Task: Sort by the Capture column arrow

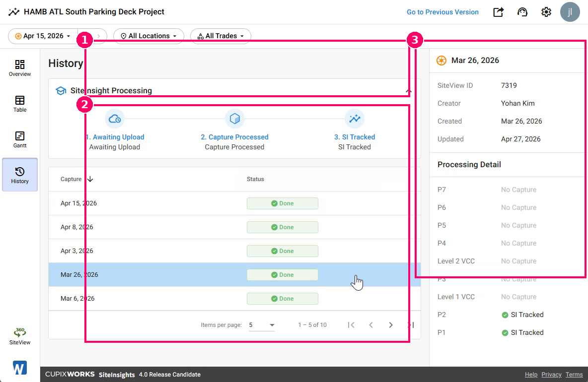Action: [x=90, y=179]
